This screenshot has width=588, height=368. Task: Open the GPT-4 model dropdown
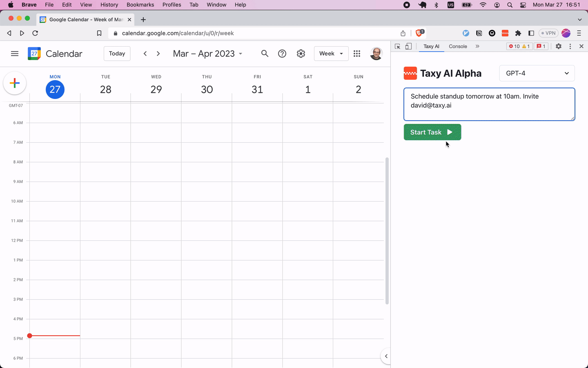(537, 73)
